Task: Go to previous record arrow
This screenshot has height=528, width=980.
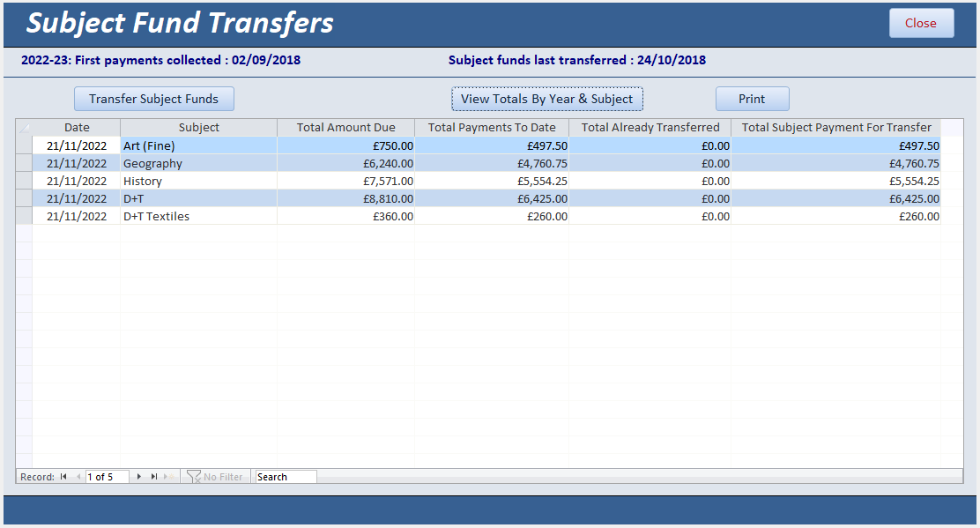Action: tap(78, 477)
